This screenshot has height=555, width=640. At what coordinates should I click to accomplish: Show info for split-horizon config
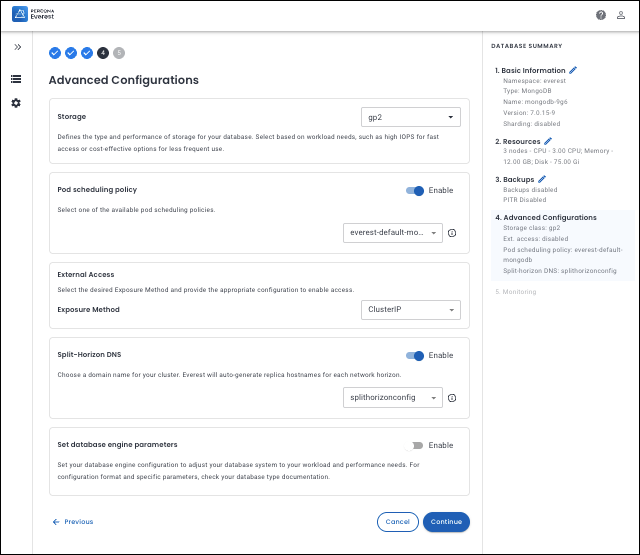(x=452, y=398)
